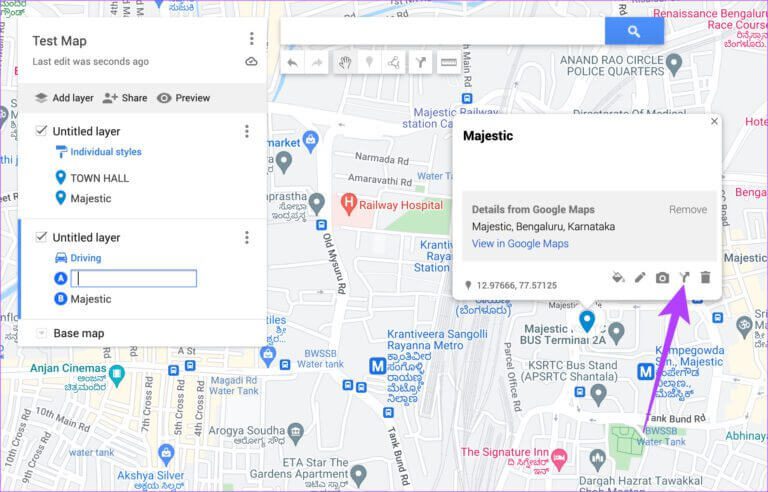Open View in Google Maps link
768x492 pixels.
click(x=520, y=244)
